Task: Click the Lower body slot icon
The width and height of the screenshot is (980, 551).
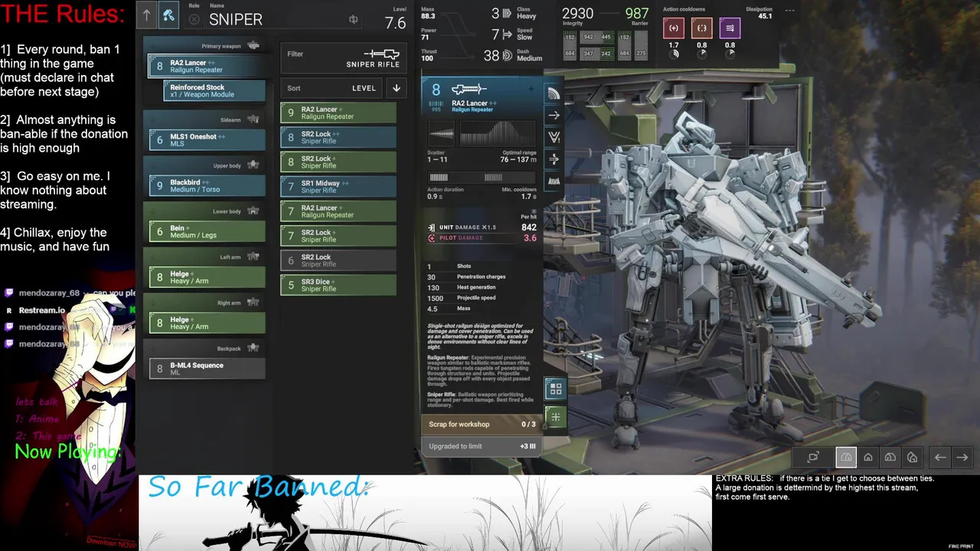Action: (253, 211)
